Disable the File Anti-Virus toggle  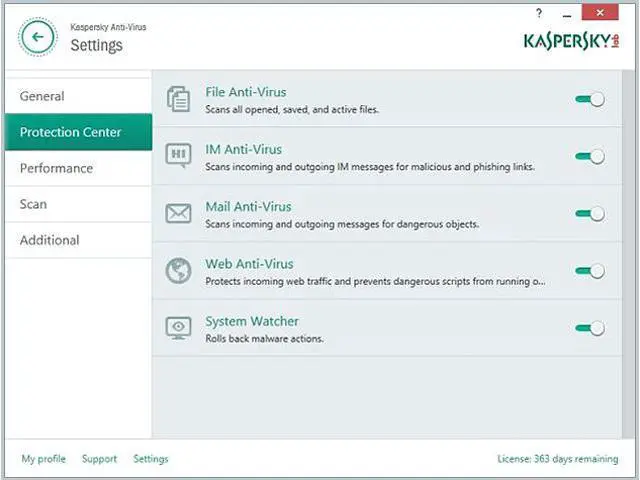tap(590, 99)
